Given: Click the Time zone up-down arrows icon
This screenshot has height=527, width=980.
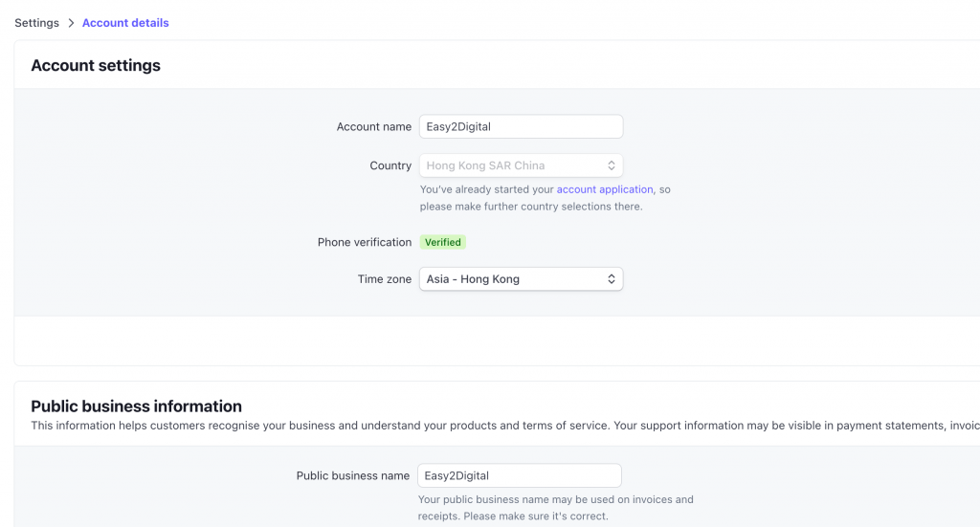Looking at the screenshot, I should [x=612, y=279].
